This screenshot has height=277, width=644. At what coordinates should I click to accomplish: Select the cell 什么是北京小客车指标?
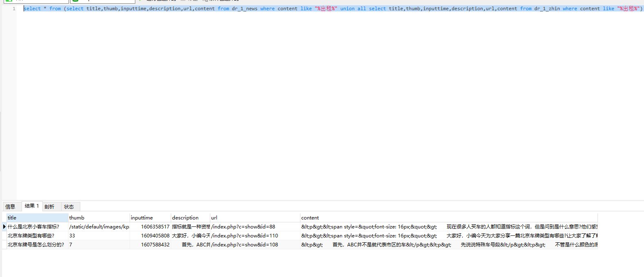pyautogui.click(x=33, y=227)
